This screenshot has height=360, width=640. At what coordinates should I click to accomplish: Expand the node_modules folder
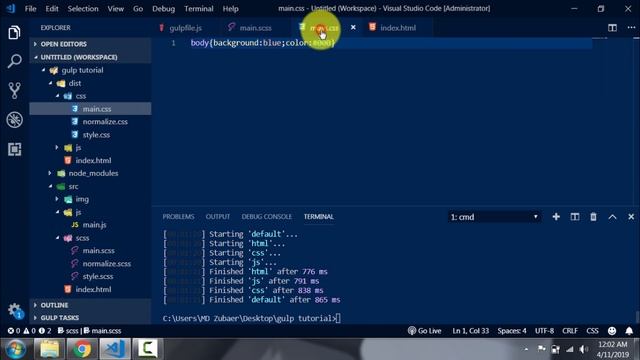pos(93,173)
